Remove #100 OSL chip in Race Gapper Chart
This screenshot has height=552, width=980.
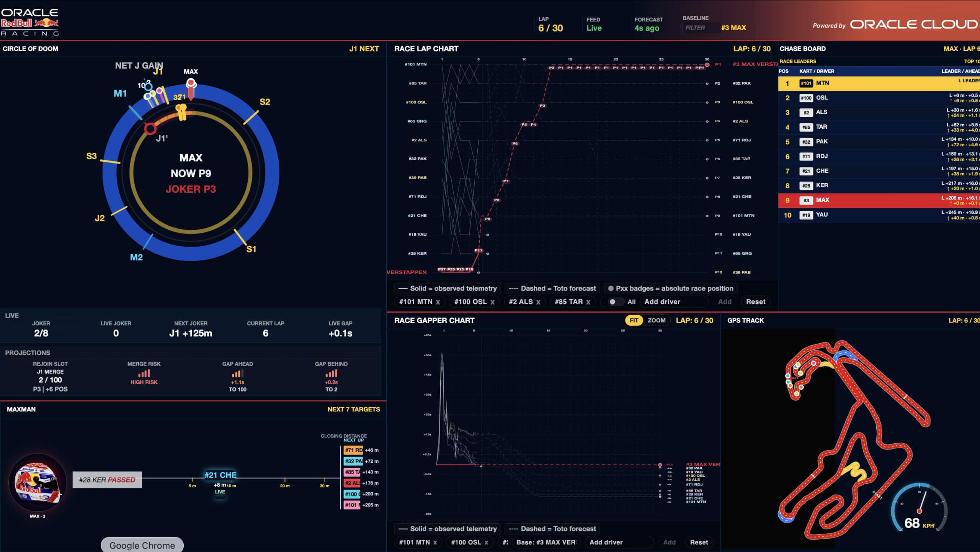tap(486, 542)
